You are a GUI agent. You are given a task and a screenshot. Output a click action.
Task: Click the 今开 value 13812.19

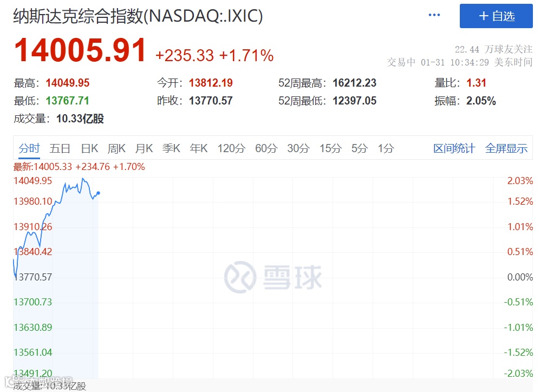tap(211, 83)
